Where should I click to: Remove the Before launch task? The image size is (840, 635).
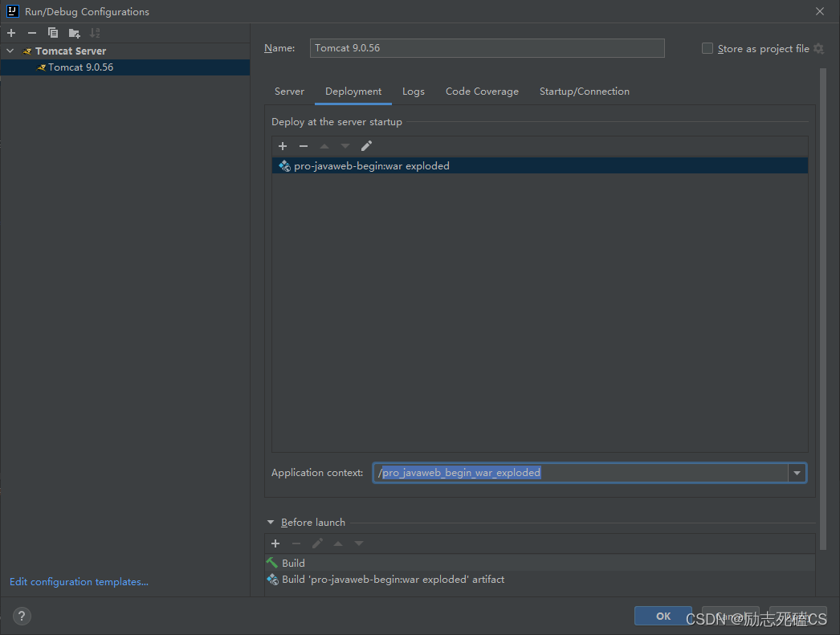[x=296, y=543]
